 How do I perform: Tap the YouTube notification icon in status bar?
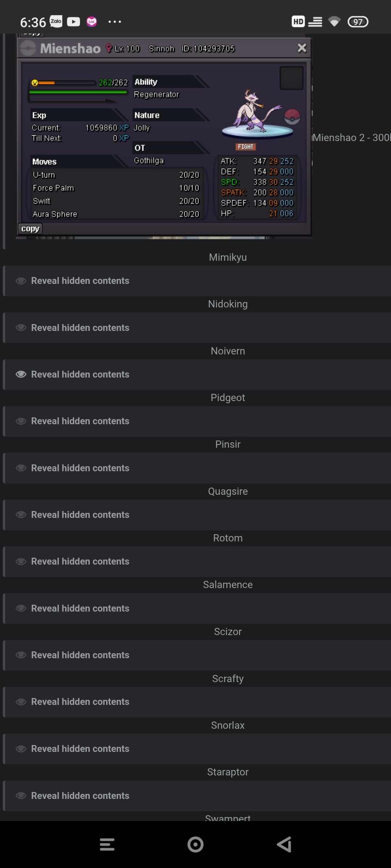point(73,22)
